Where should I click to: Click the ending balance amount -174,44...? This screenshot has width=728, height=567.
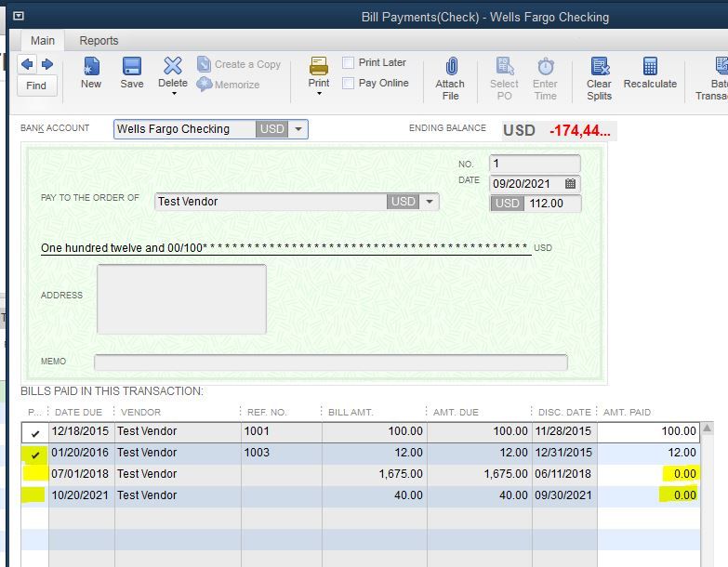[579, 131]
